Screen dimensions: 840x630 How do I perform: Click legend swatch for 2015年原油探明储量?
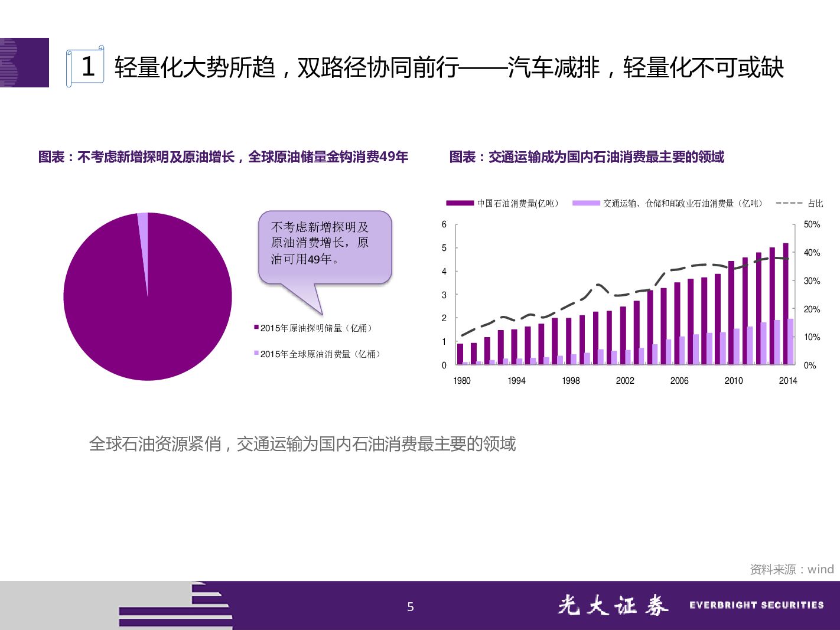pyautogui.click(x=256, y=327)
